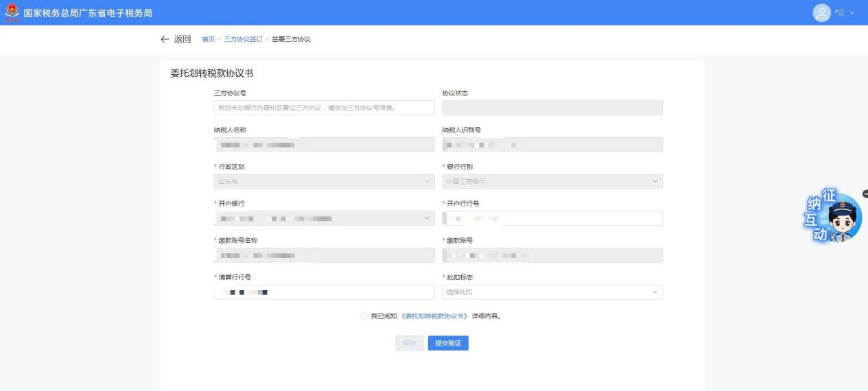
Task: Open the list menu beside the avatar
Action: [x=841, y=13]
